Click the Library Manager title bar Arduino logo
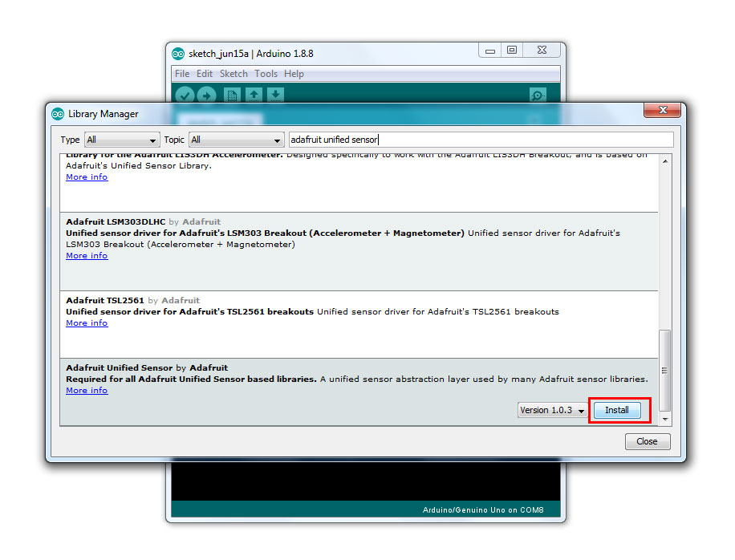 58,114
